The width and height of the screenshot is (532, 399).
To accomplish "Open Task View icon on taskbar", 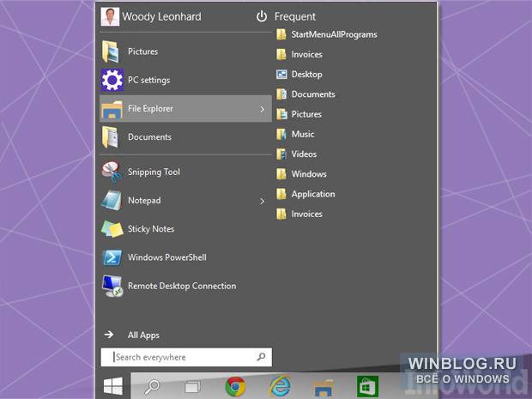I will coord(192,386).
